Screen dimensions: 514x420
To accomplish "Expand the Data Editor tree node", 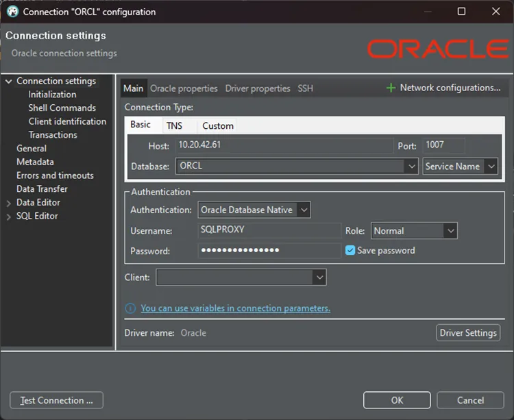I will 9,203.
